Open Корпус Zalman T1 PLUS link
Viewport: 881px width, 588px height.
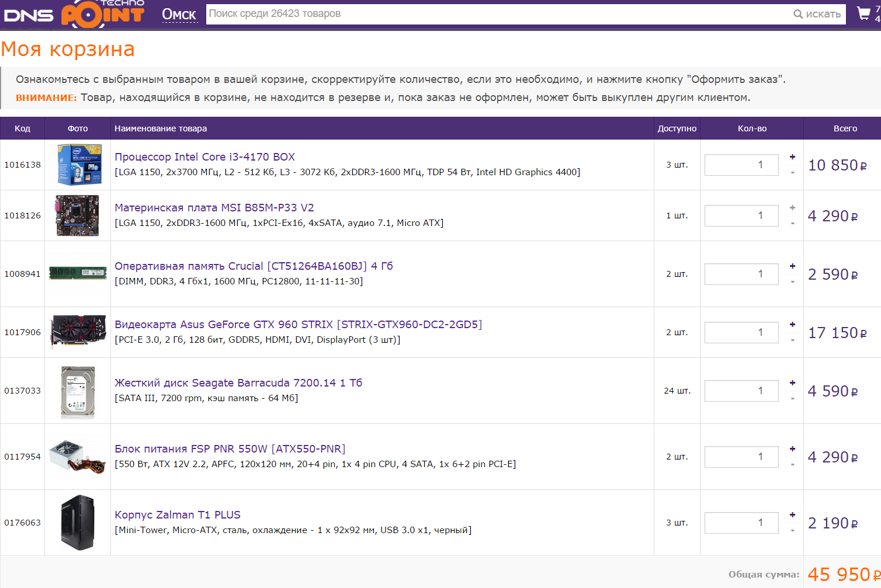click(178, 514)
